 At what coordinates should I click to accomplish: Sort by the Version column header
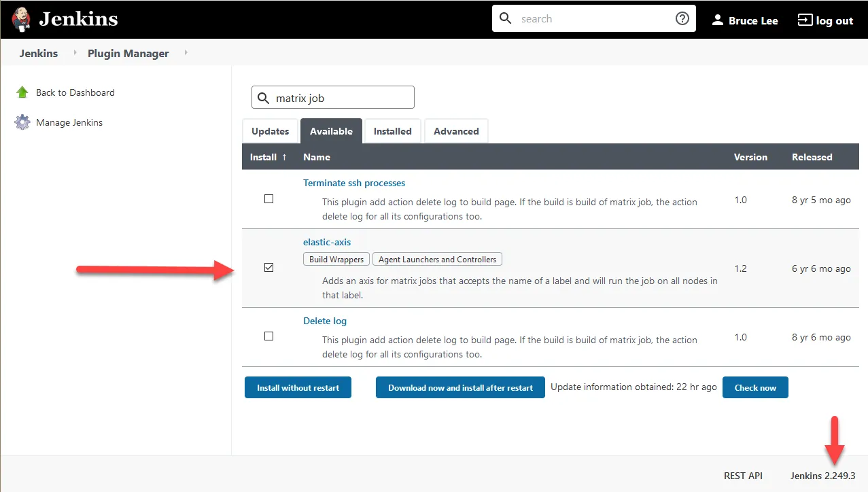[x=750, y=157]
